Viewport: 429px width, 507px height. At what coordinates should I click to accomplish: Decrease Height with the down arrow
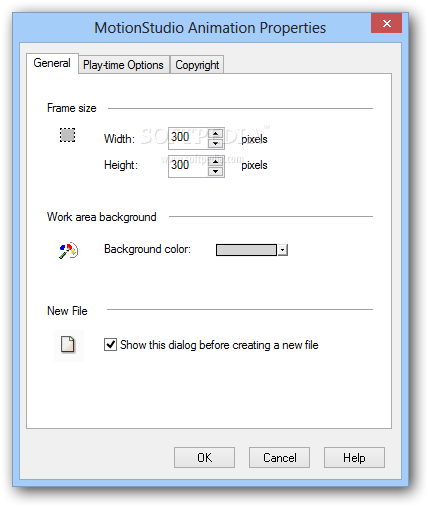(x=216, y=171)
